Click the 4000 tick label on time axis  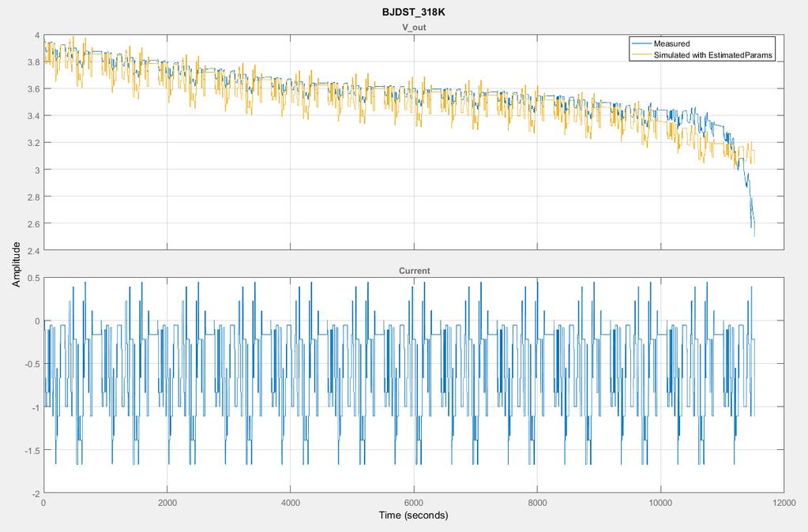coord(290,503)
